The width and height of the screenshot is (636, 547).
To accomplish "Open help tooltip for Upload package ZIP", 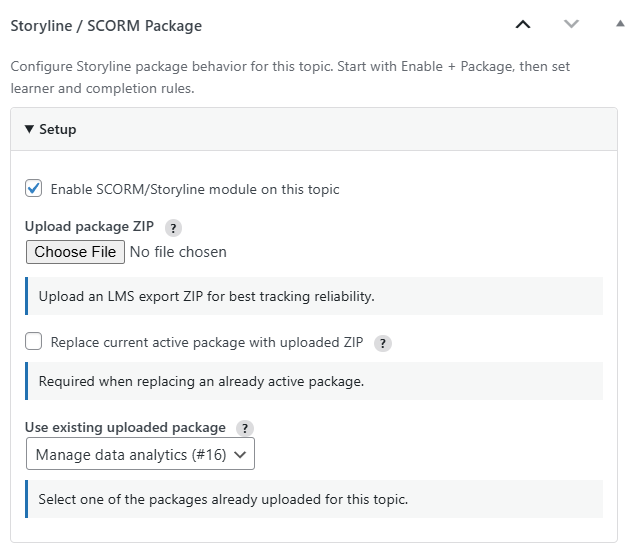I will [x=173, y=228].
